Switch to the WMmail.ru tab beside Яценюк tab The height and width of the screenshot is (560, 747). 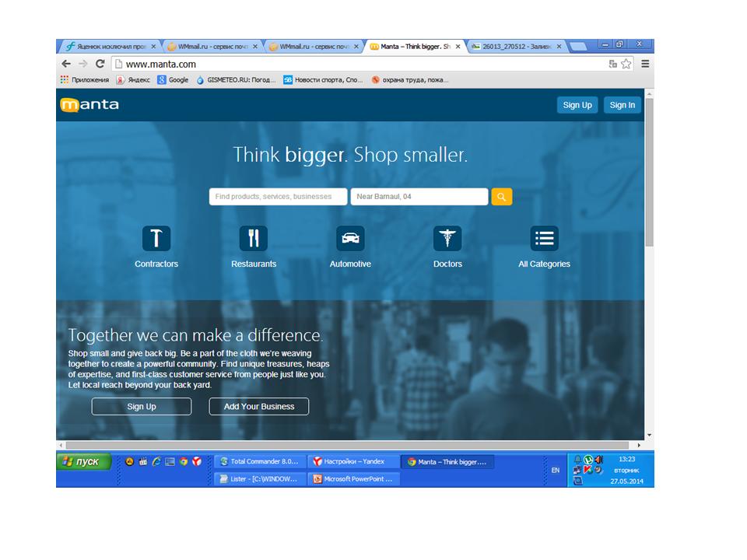[212, 47]
